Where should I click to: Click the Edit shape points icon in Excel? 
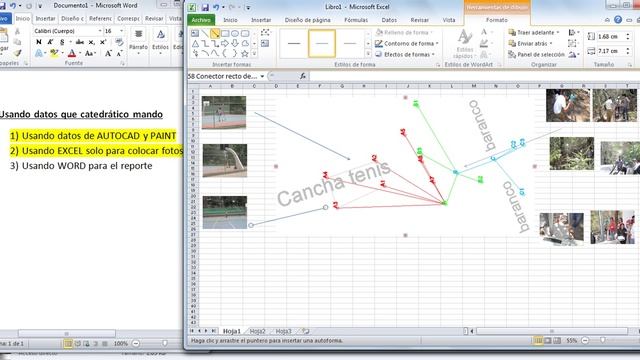coord(265,33)
